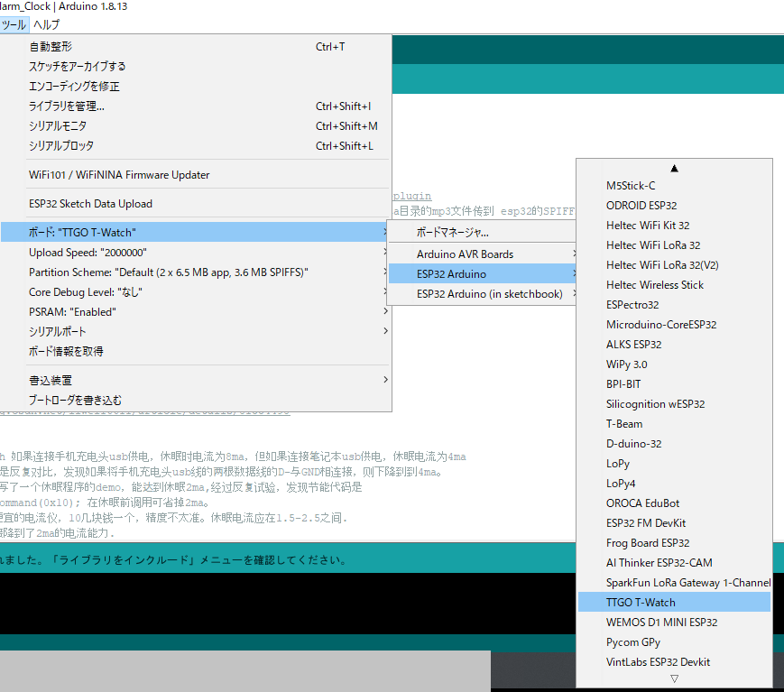Expand ボード: "TTGO T-Watch" submenu
Viewport: 784px width, 692px height.
pos(196,233)
